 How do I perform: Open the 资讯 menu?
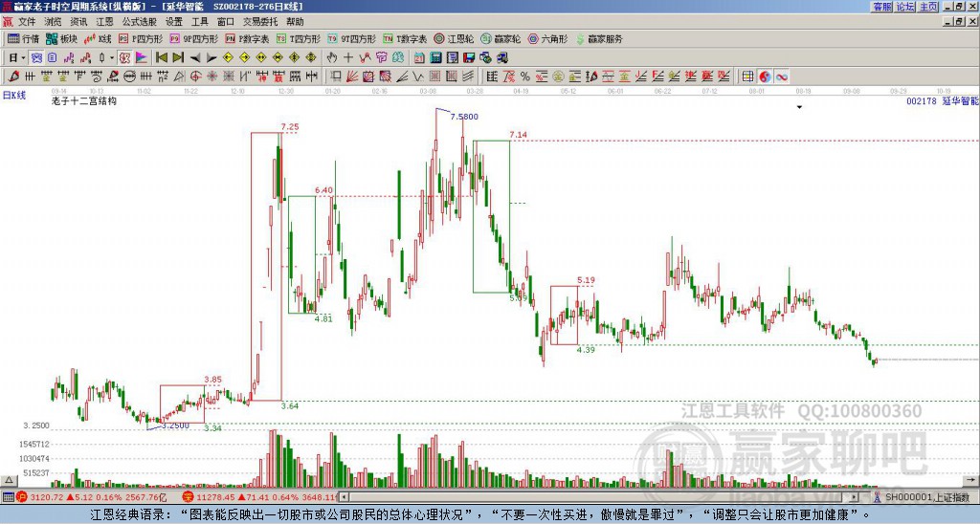tap(78, 22)
